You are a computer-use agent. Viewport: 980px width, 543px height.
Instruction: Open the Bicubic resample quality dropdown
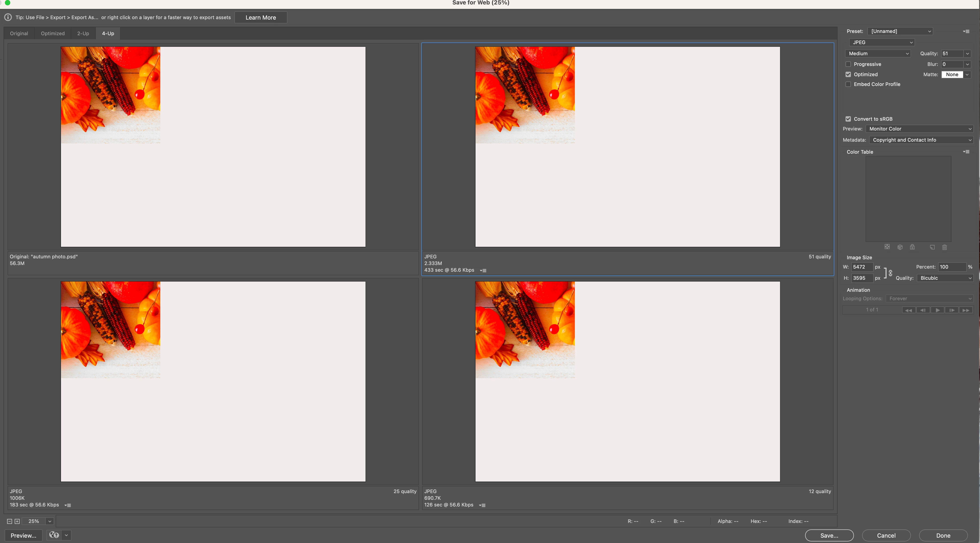(945, 278)
